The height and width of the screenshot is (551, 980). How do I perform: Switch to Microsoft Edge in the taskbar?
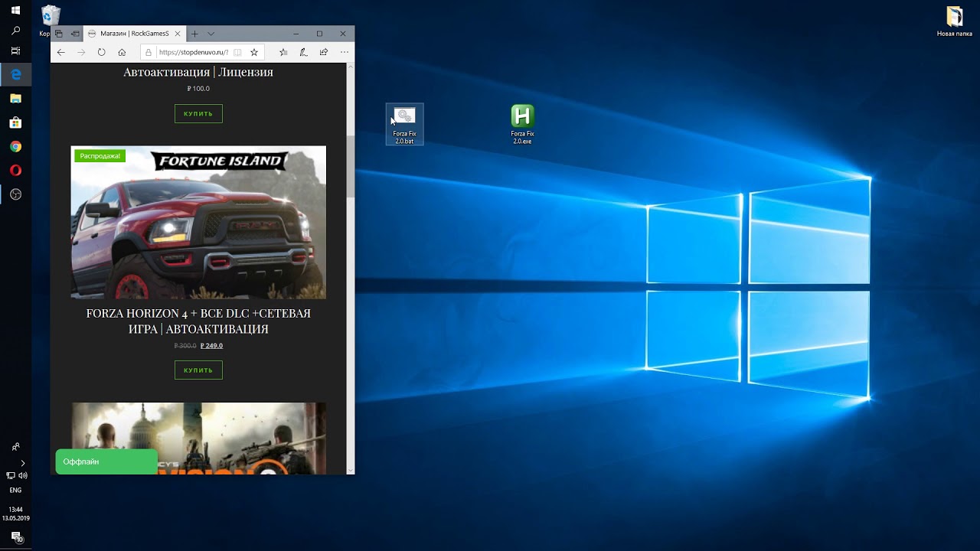pyautogui.click(x=15, y=74)
